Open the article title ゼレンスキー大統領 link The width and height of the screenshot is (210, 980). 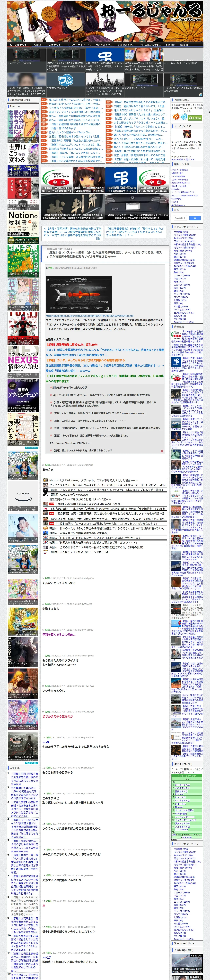click(x=105, y=254)
